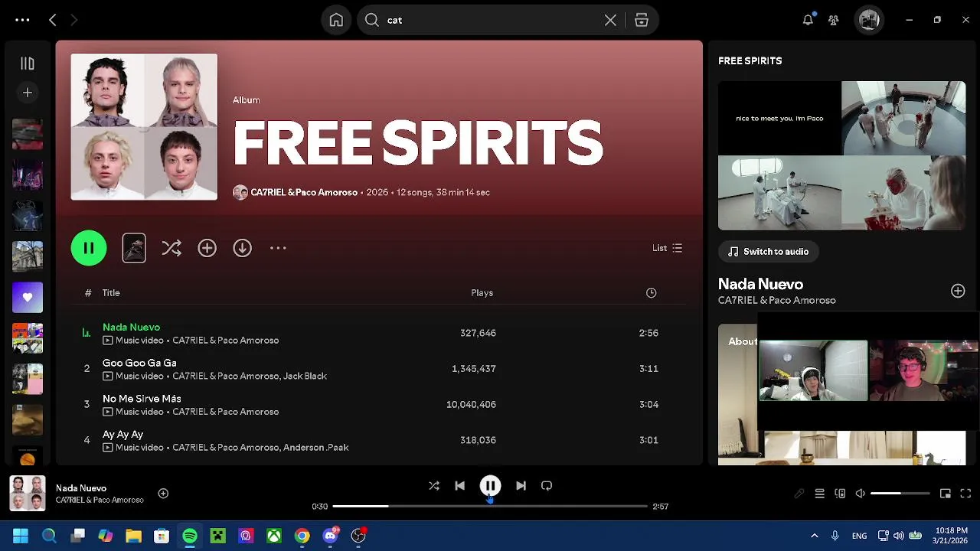The height and width of the screenshot is (551, 980).
Task: Open the Queue panel
Action: click(x=819, y=494)
